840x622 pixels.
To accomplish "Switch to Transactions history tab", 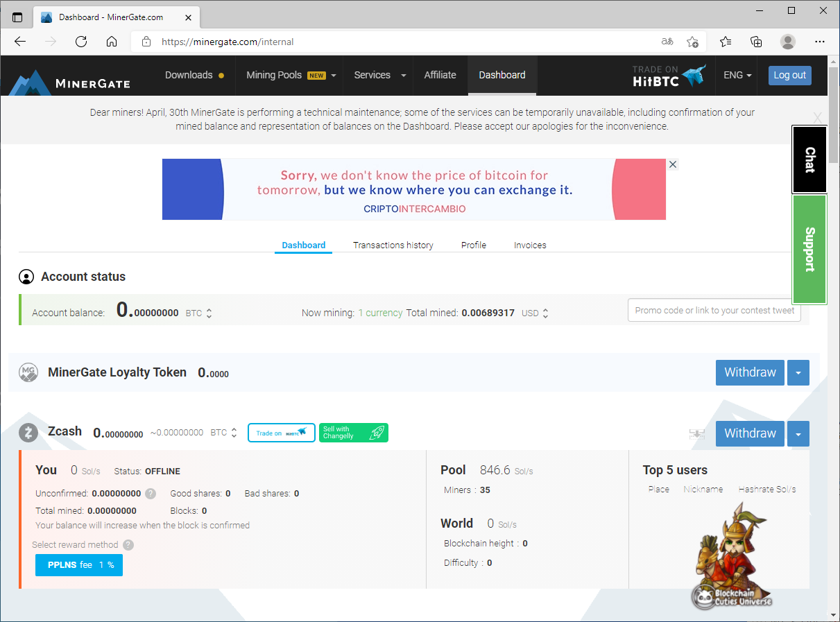I will coord(393,245).
